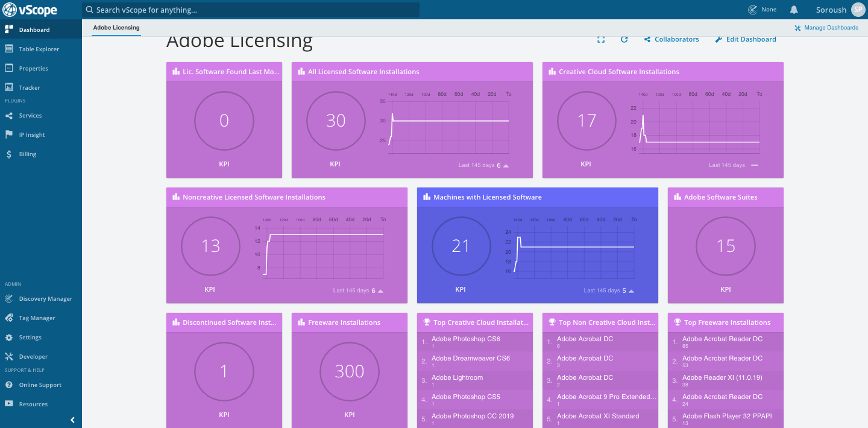868x428 pixels.
Task: Click Last 145 days trend in Machines widget
Action: point(609,291)
